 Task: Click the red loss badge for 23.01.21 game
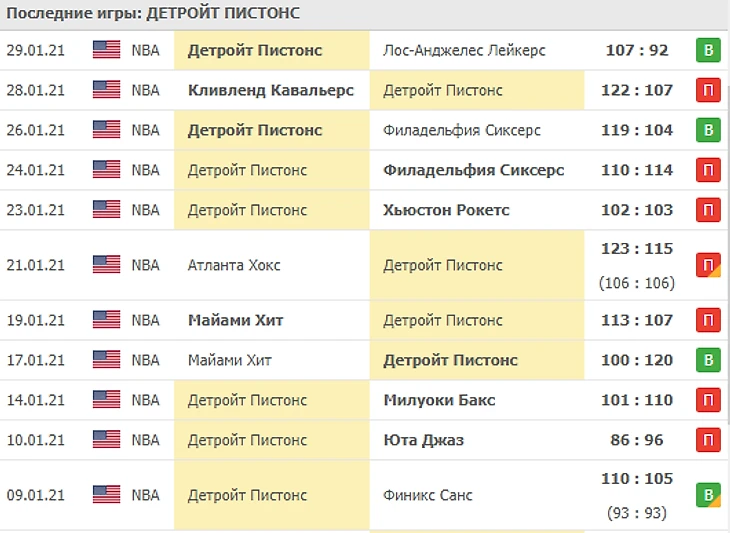[708, 210]
